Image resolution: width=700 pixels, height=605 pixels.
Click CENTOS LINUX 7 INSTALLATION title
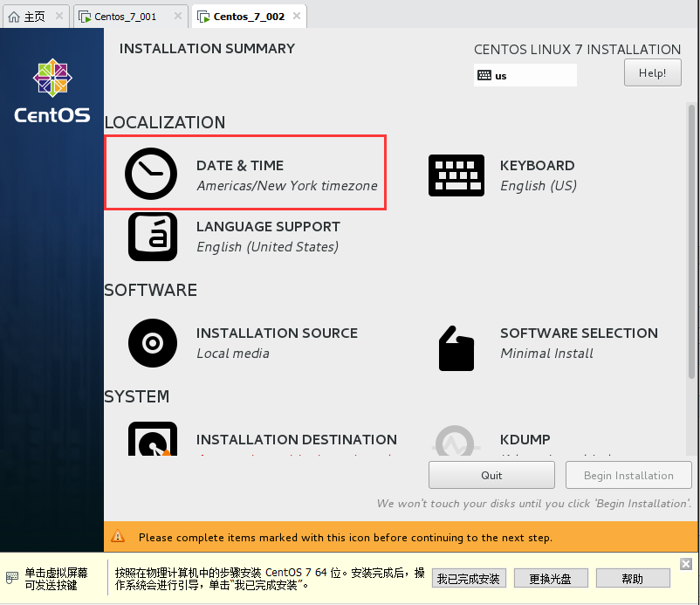pos(577,50)
